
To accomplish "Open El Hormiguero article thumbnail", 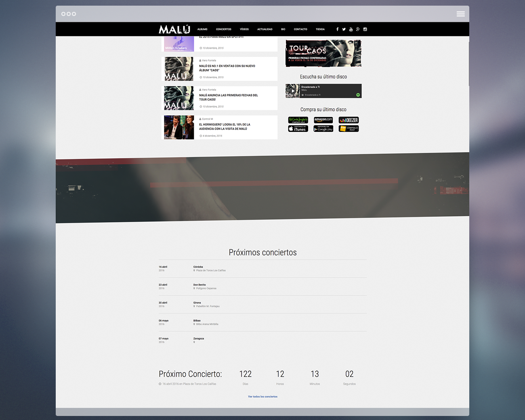I will click(179, 127).
